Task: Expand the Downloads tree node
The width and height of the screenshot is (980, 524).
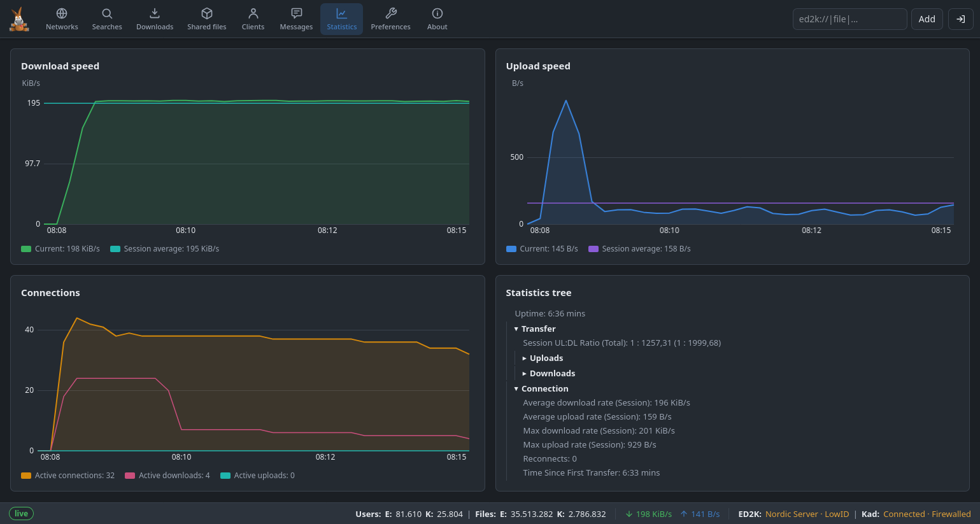Action: [524, 374]
